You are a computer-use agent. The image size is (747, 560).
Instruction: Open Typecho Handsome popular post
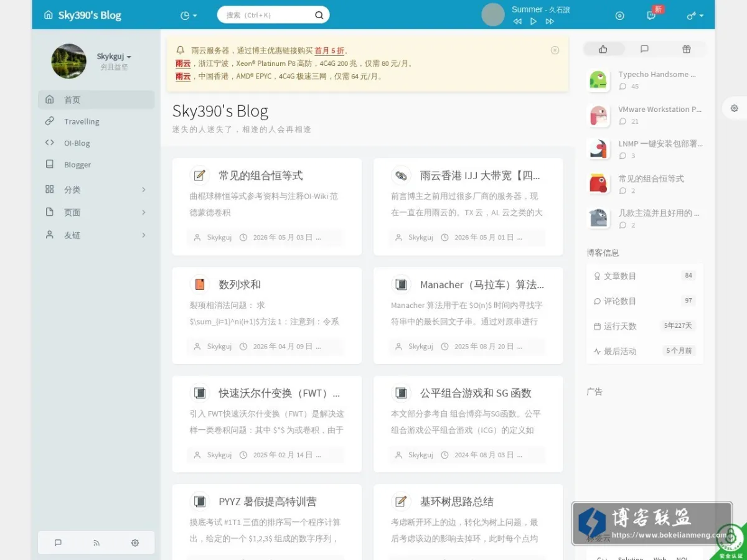[x=657, y=75]
